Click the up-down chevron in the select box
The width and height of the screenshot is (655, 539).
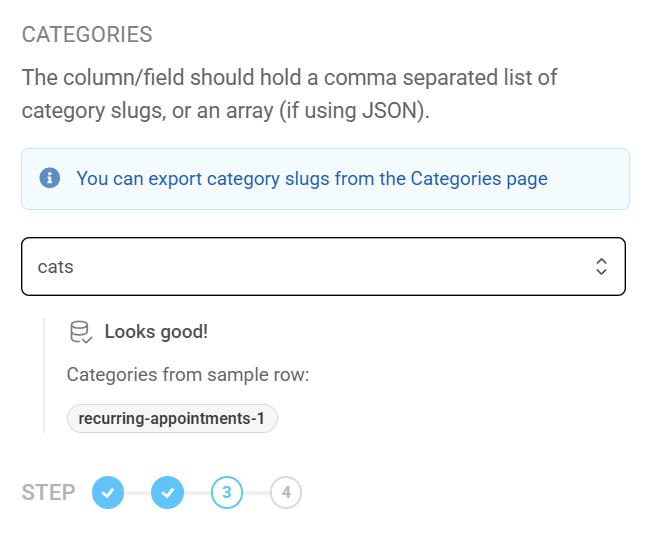(601, 266)
